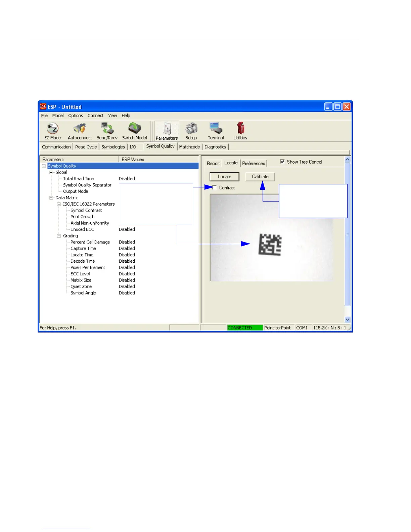Select the Symbol Quality tab

click(x=161, y=146)
